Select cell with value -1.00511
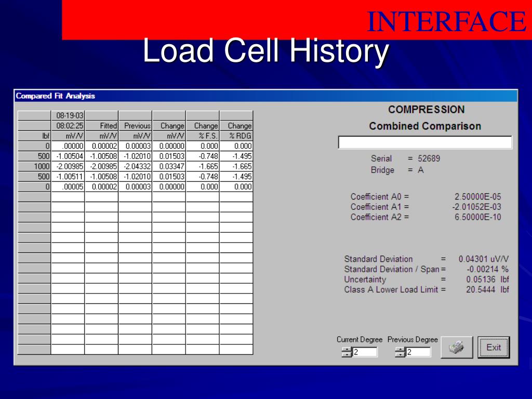This screenshot has height=399, width=532. tap(68, 177)
